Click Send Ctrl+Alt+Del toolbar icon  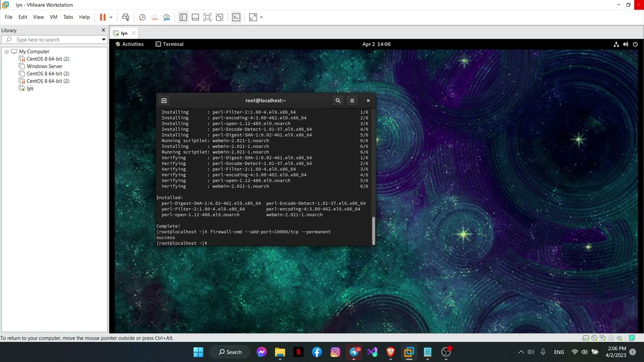[125, 17]
